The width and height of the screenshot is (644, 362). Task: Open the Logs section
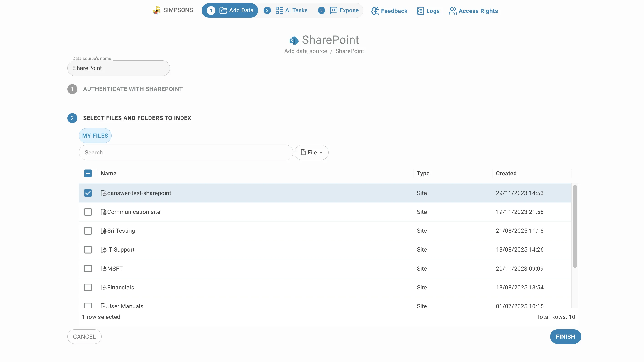pos(428,11)
